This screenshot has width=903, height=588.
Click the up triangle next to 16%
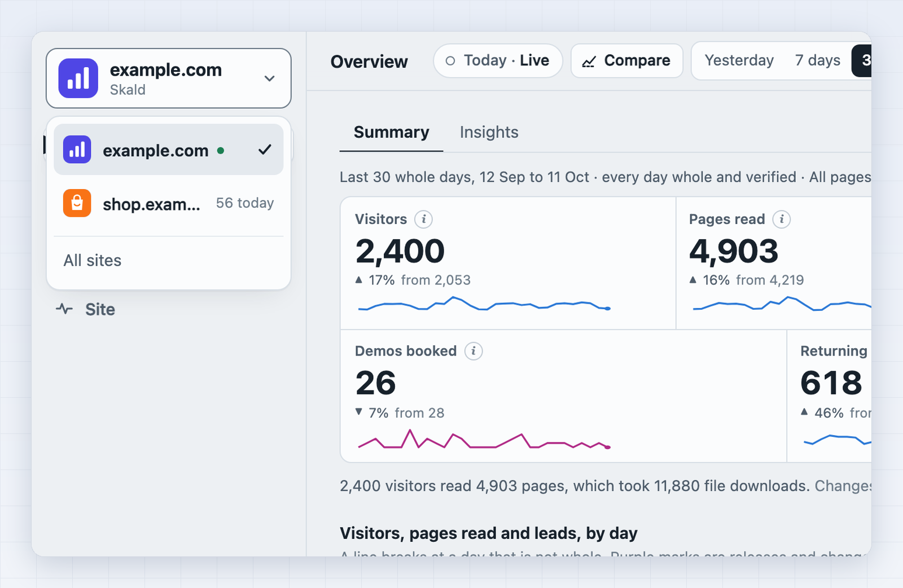693,279
